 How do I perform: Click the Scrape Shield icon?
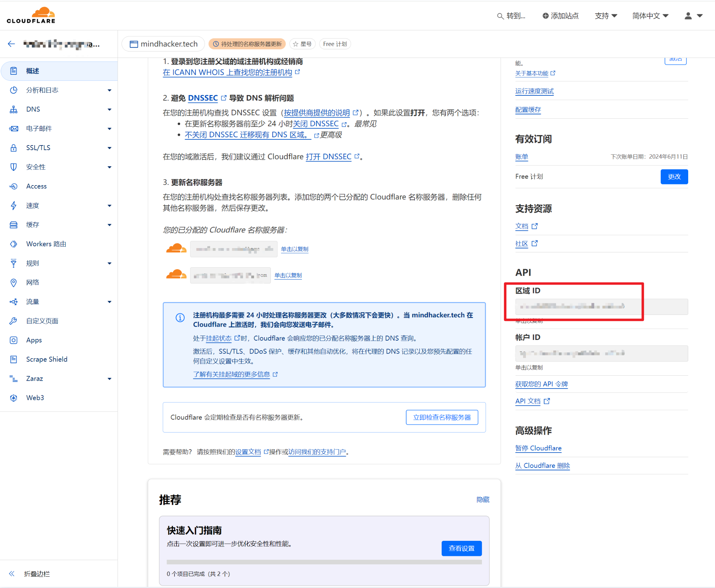[x=14, y=359]
